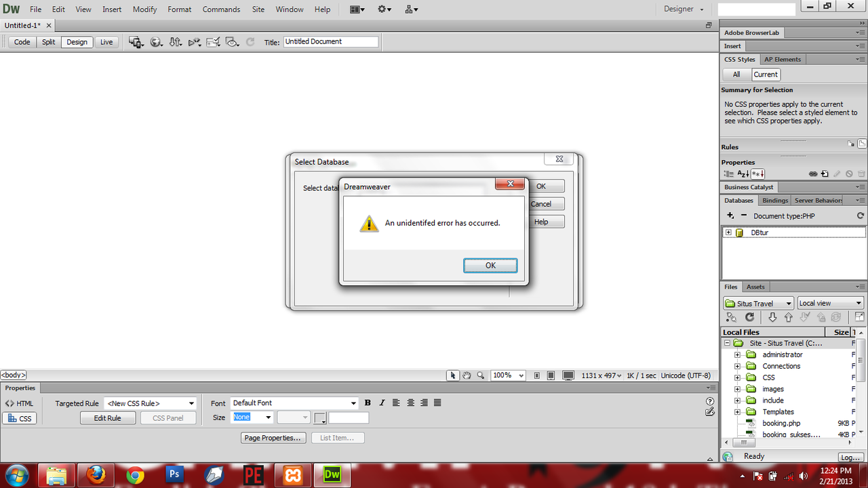The image size is (868, 488).
Task: Select CSS mode in Properties inspector
Action: coord(19,418)
